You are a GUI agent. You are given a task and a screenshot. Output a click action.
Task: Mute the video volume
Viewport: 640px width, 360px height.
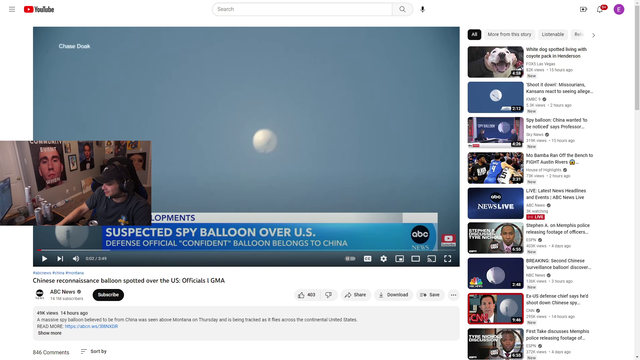76,258
